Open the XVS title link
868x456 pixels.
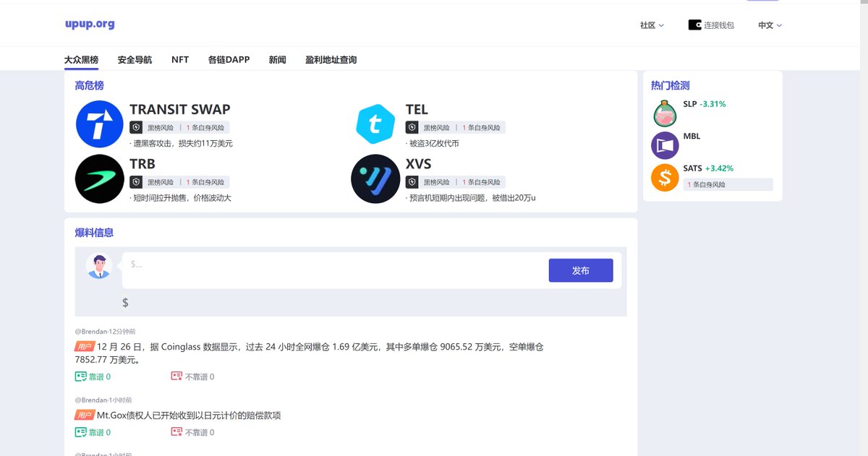(x=418, y=163)
